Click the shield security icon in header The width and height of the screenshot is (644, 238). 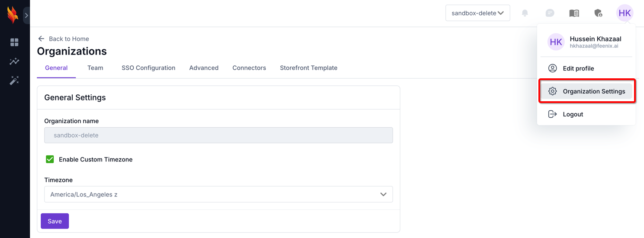(x=598, y=13)
